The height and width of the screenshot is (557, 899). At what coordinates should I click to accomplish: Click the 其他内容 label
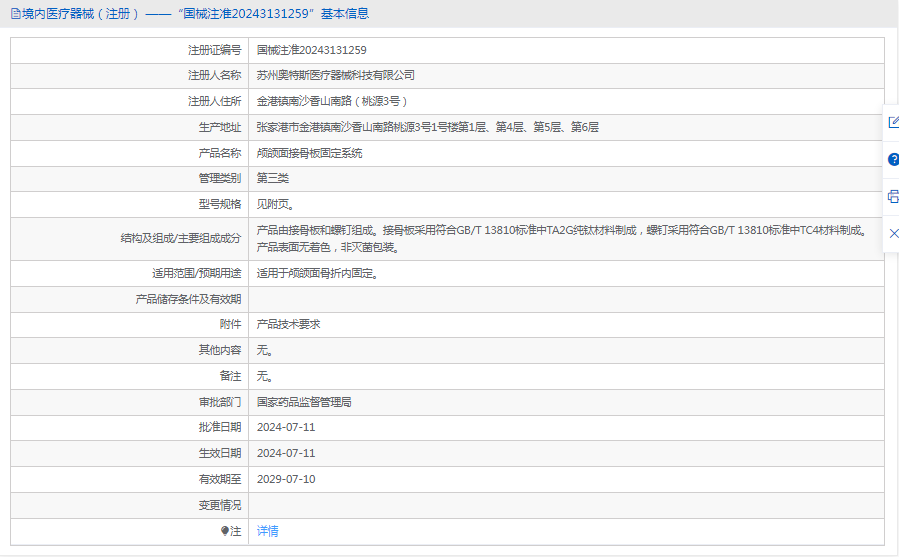[x=220, y=350]
